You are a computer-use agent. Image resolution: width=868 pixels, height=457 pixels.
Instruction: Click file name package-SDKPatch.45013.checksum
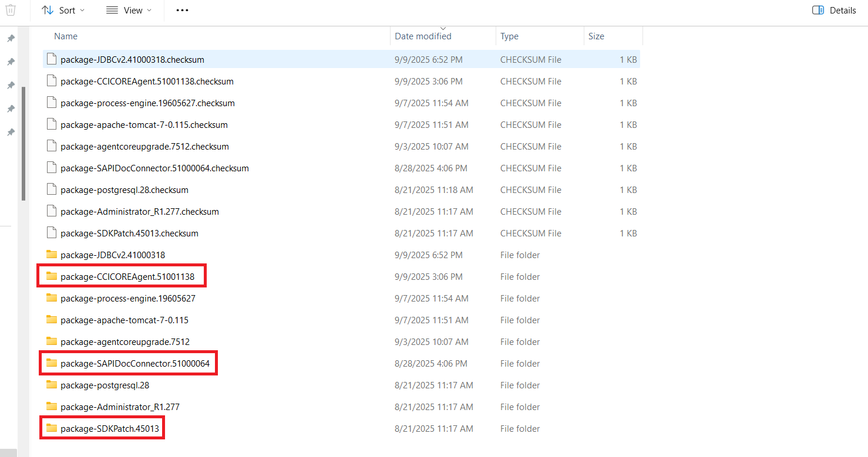point(129,233)
